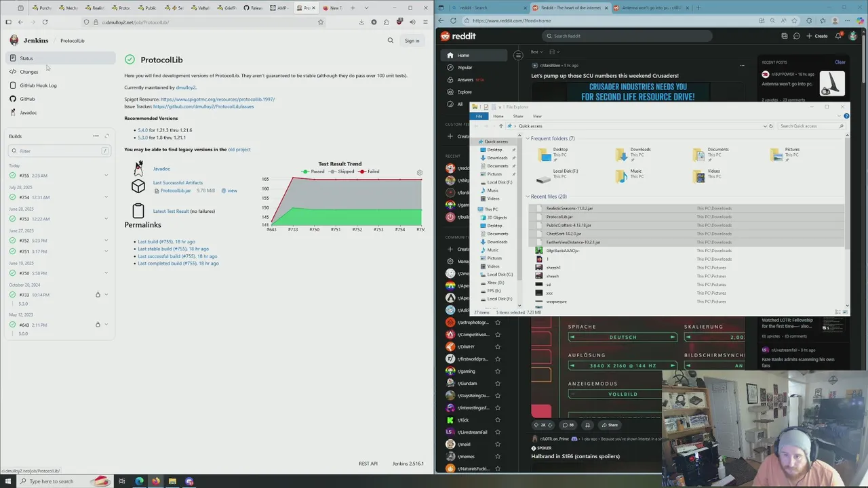Refresh the File Explorer address bar

(x=771, y=126)
